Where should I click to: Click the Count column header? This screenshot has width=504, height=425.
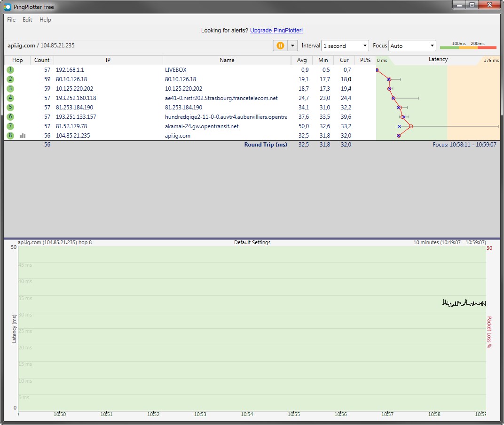42,60
